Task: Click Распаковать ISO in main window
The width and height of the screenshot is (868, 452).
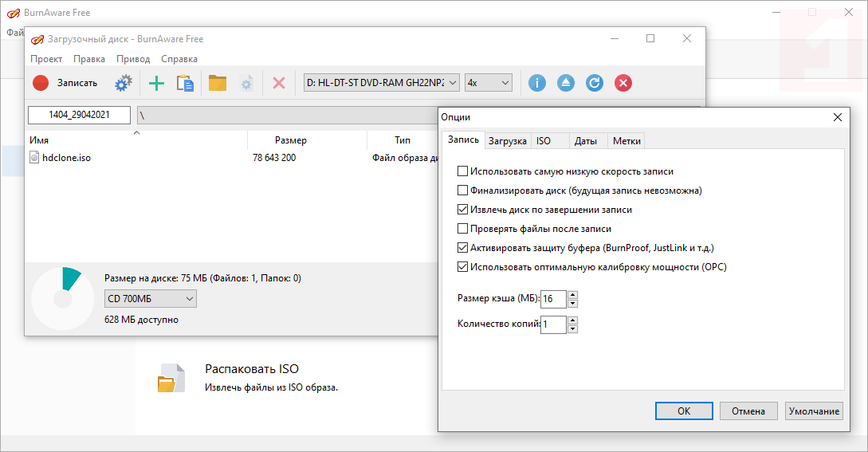Action: (x=251, y=369)
